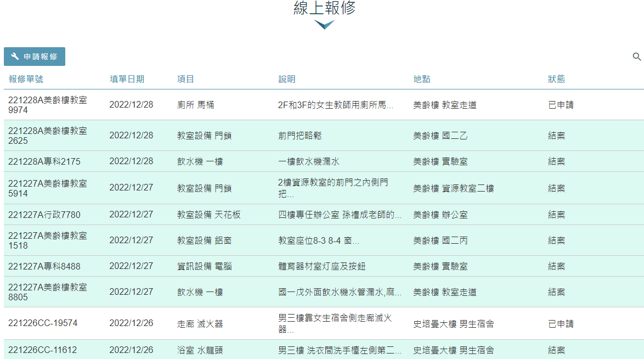Click 結案 status of ticket 221227A行政7780

(557, 215)
